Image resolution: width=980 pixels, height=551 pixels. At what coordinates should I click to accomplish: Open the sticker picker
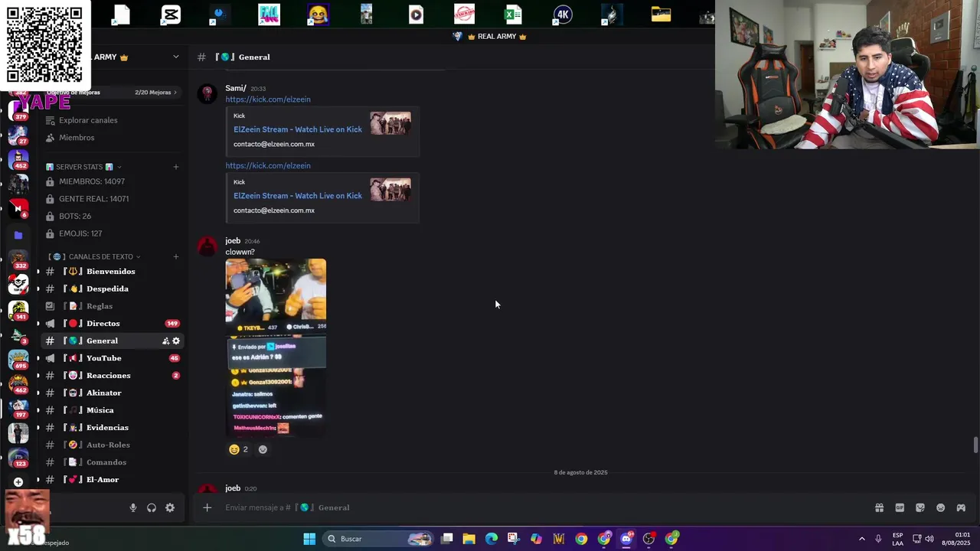pos(920,507)
